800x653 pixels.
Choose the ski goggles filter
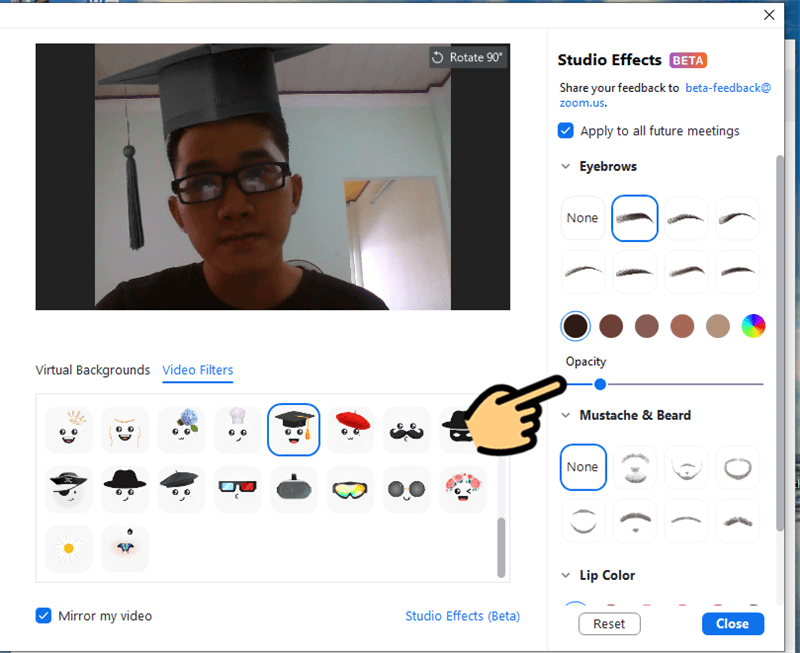click(x=351, y=489)
